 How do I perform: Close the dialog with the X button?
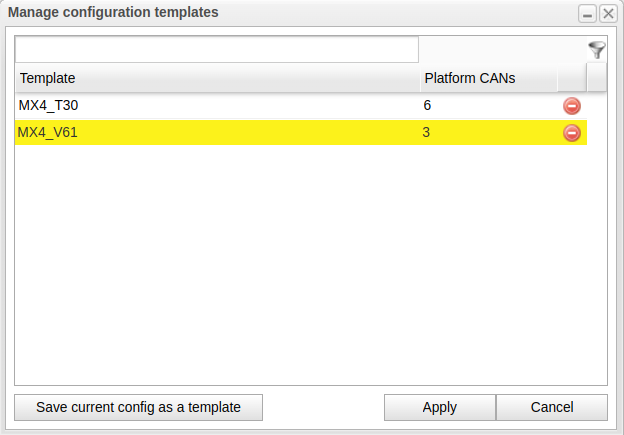[x=607, y=13]
